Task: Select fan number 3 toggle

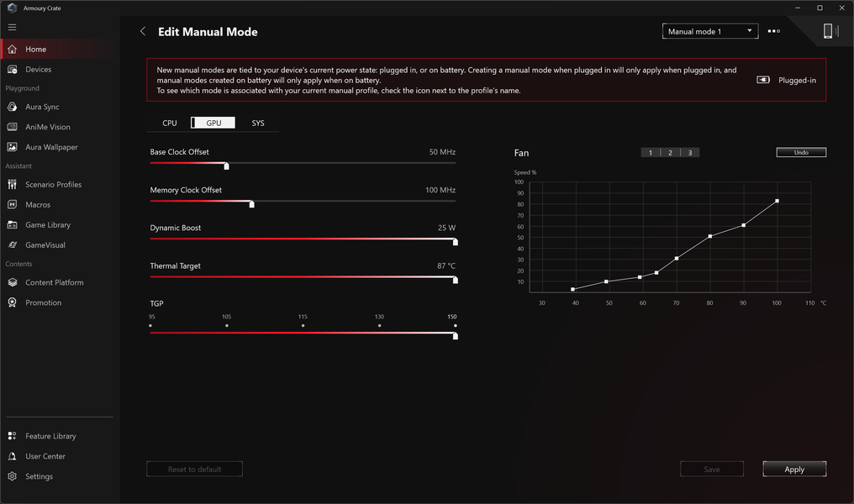Action: click(690, 152)
